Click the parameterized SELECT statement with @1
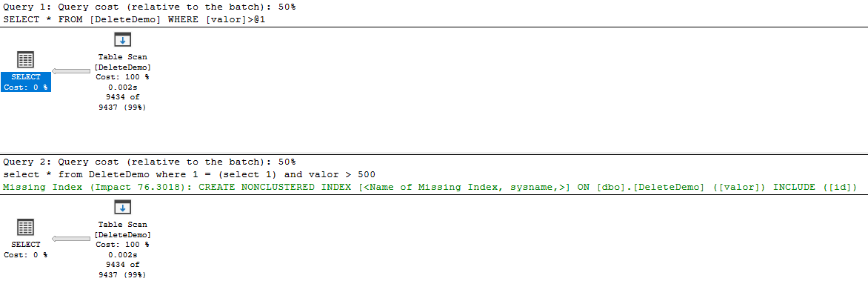 (x=138, y=19)
